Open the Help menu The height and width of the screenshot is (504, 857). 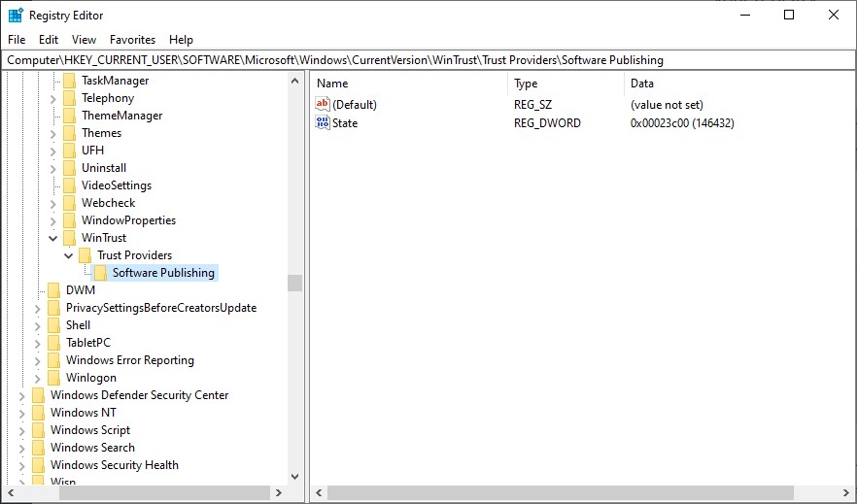point(181,39)
